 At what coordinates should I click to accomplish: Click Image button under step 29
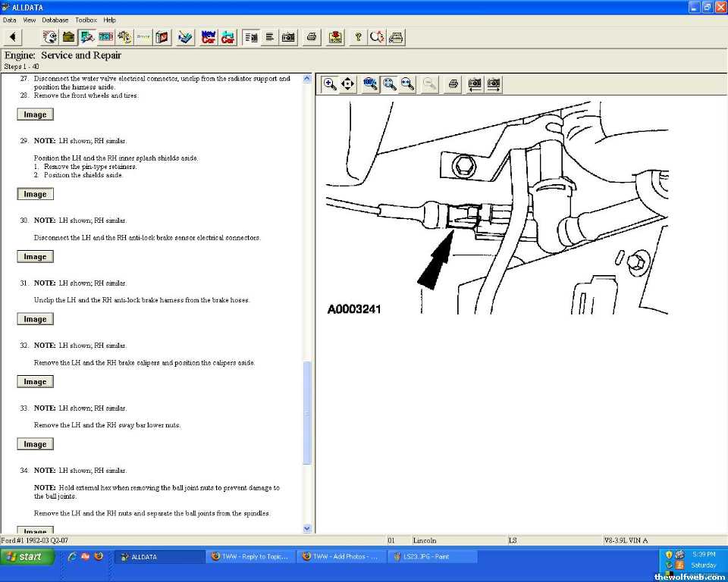click(35, 194)
